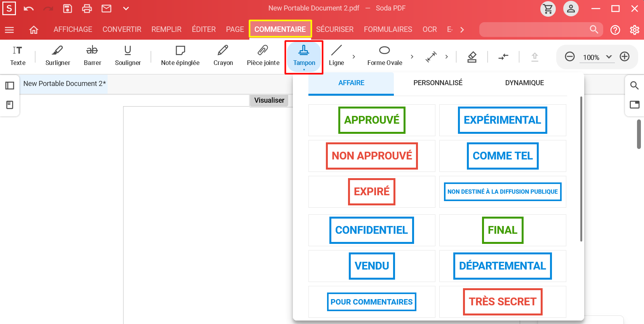The width and height of the screenshot is (644, 324).
Task: Click the Note épinglée sticky note tool
Action: 180,56
